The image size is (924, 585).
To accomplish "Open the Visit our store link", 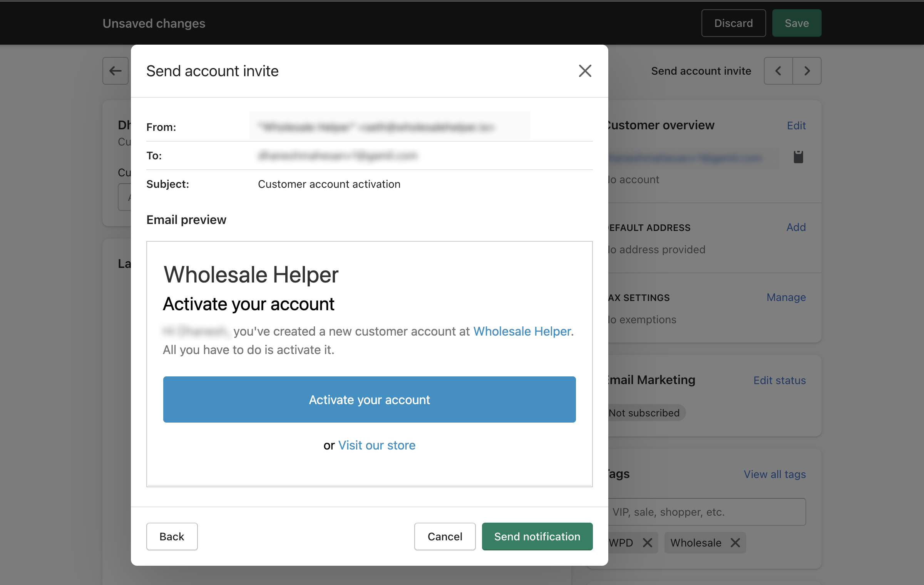I will click(x=377, y=445).
